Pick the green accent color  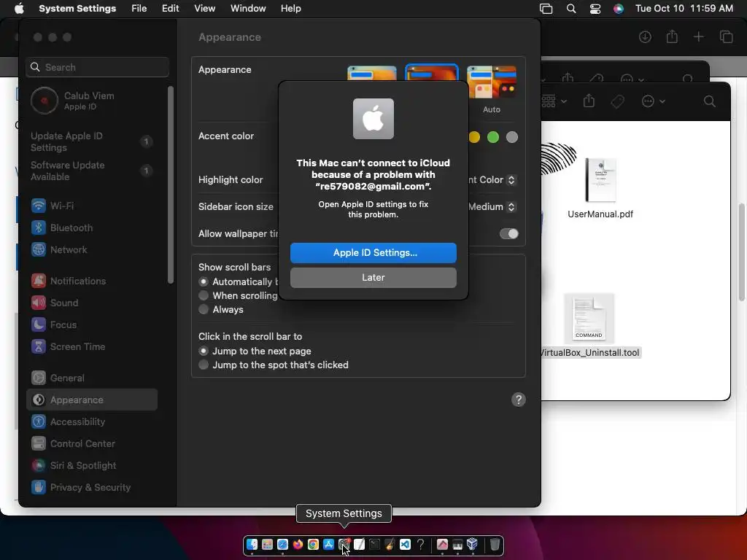493,137
